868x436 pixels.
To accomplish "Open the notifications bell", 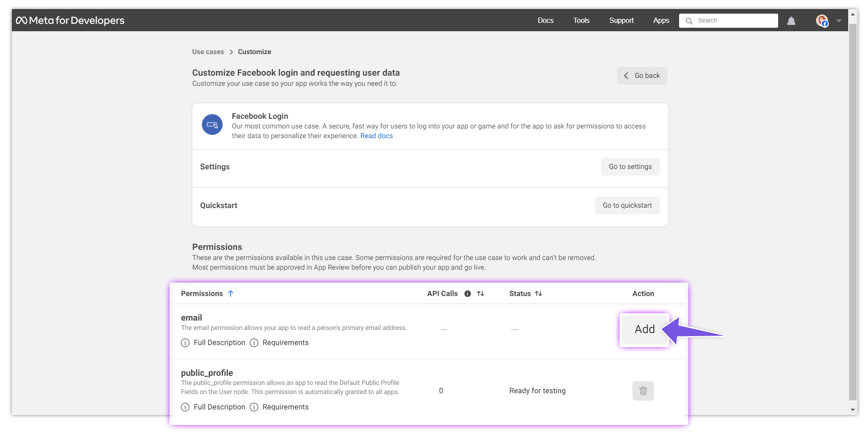I will [791, 20].
